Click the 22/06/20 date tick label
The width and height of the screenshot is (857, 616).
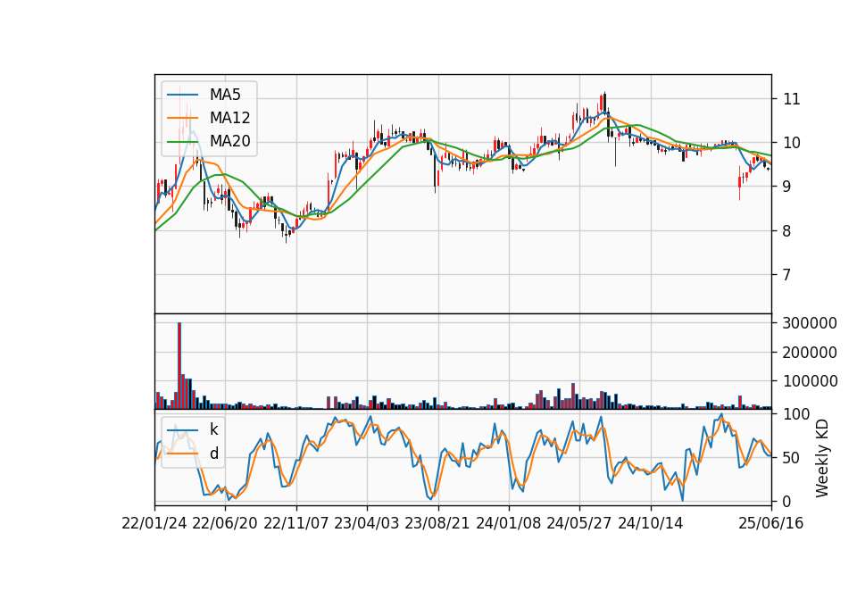[225, 523]
